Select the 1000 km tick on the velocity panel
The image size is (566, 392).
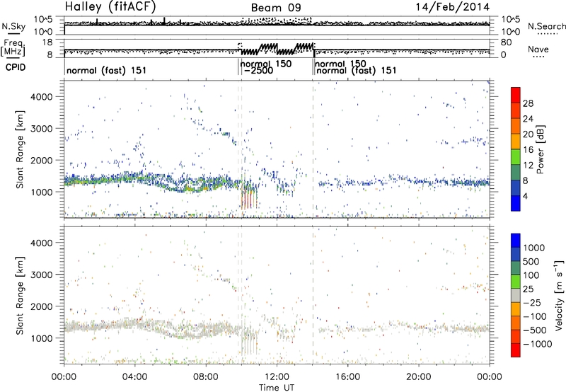click(41, 338)
